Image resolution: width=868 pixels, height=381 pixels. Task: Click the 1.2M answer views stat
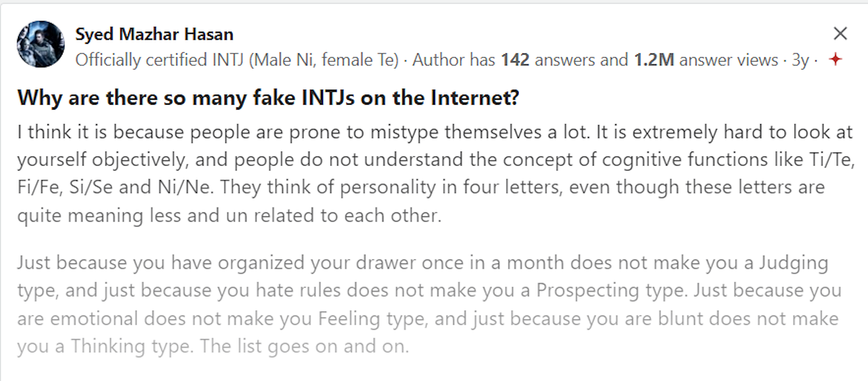[706, 60]
